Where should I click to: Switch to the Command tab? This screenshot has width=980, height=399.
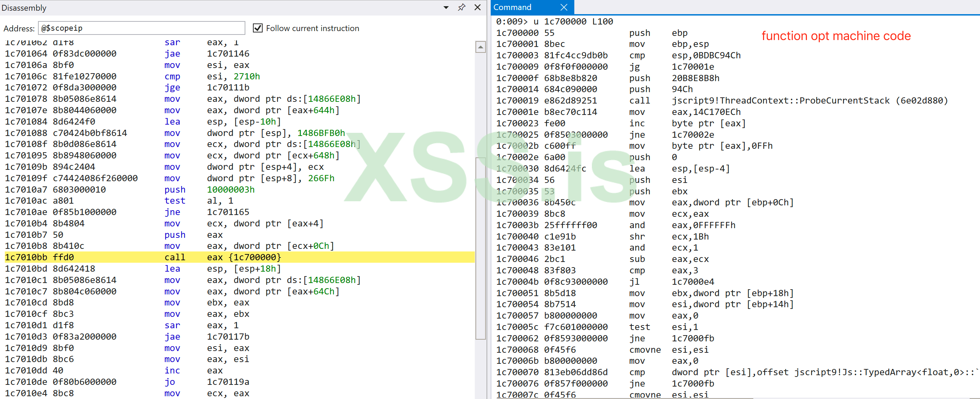click(x=512, y=7)
